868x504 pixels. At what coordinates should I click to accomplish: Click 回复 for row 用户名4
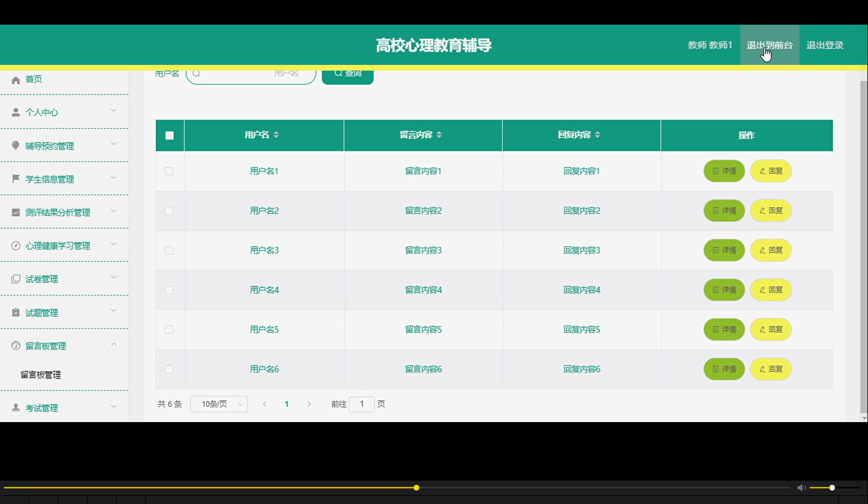pyautogui.click(x=771, y=290)
